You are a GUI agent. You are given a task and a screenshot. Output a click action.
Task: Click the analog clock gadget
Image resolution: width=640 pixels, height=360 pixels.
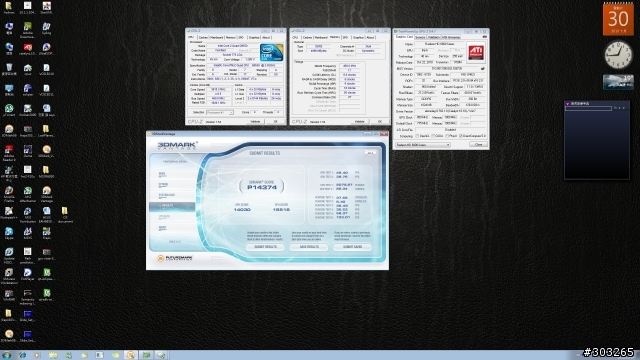(618, 55)
